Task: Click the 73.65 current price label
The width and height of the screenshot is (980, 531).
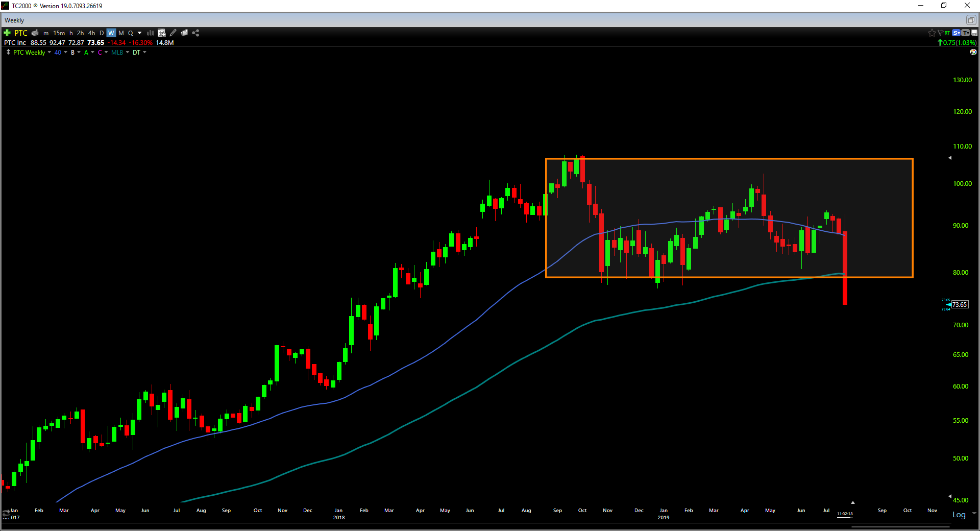Action: pos(960,305)
